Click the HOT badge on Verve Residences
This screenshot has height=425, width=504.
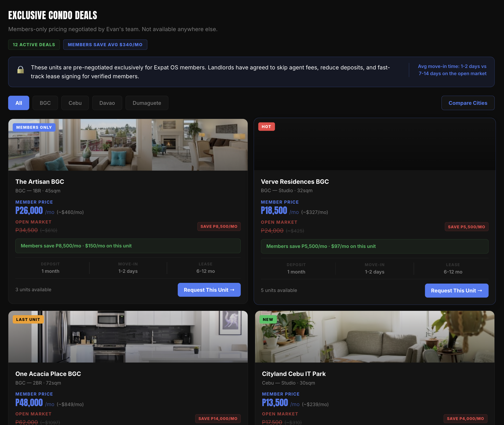(266, 126)
